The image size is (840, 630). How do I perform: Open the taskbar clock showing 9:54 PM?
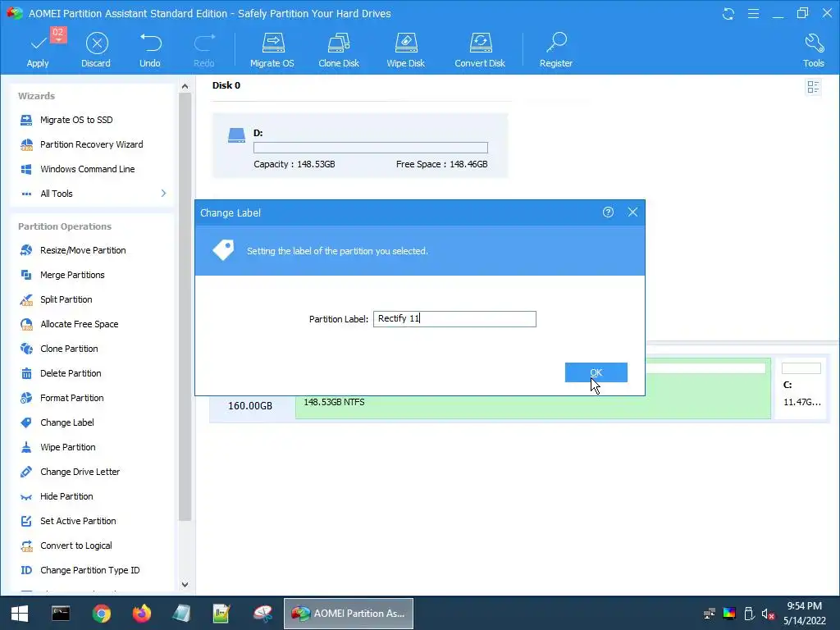[x=804, y=614]
